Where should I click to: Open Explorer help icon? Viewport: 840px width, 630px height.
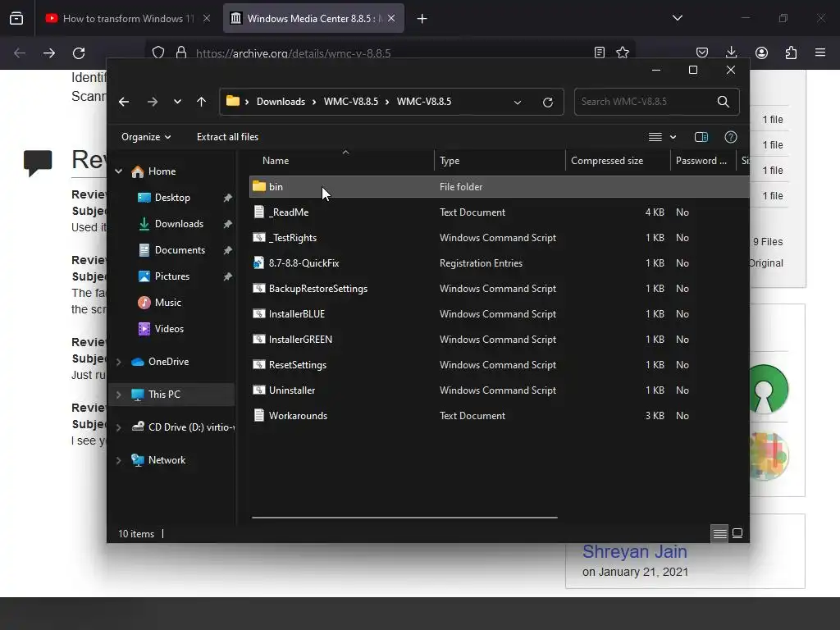pos(731,137)
